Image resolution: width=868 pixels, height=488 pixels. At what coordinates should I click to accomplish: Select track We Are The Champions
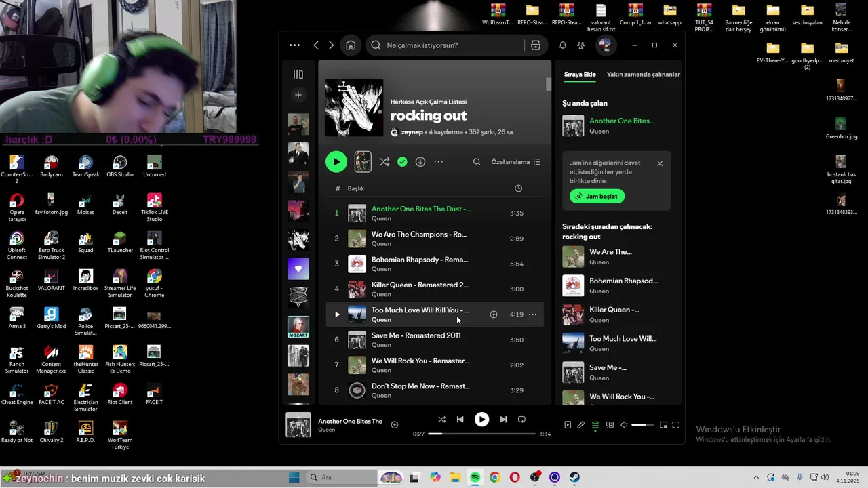click(x=435, y=239)
